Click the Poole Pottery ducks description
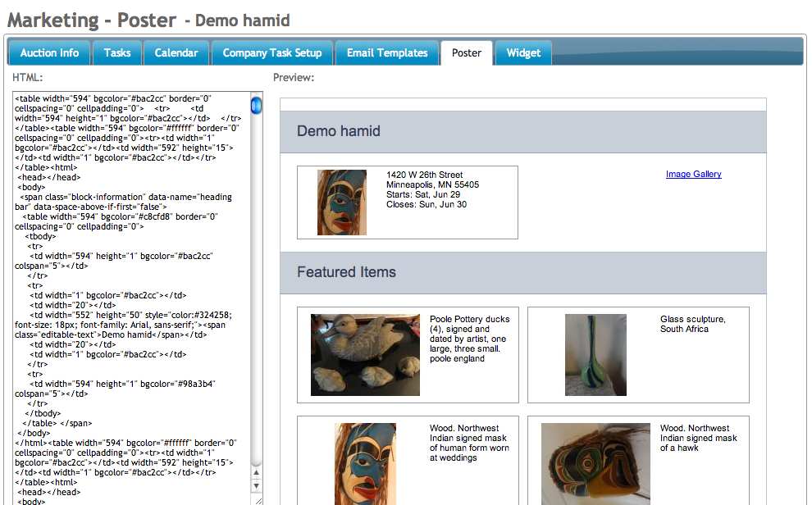The height and width of the screenshot is (505, 812). coord(470,339)
